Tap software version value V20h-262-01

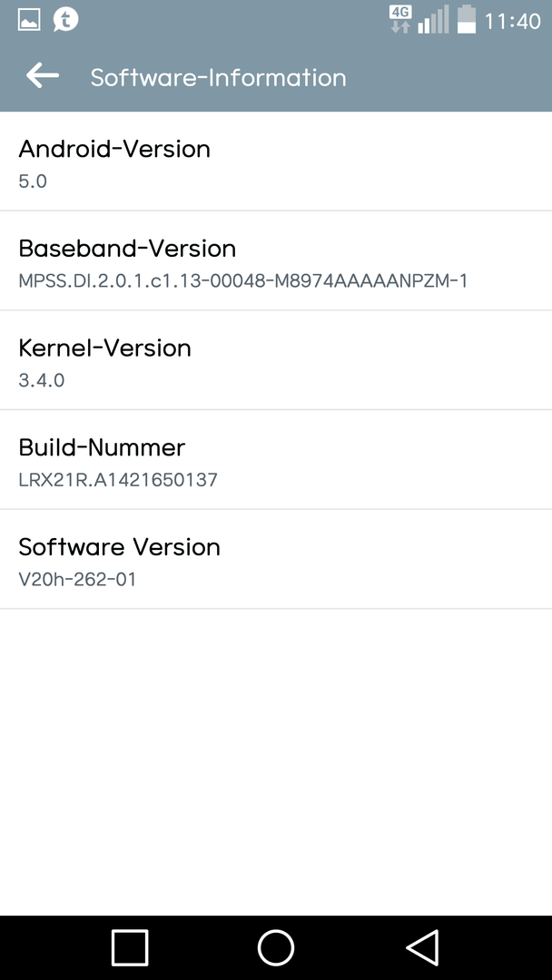(x=77, y=579)
